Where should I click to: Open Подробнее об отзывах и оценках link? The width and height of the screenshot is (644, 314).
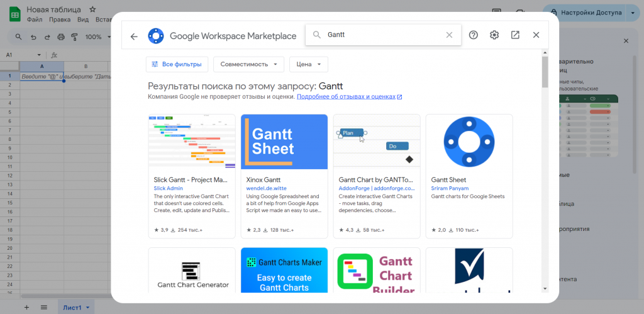347,97
